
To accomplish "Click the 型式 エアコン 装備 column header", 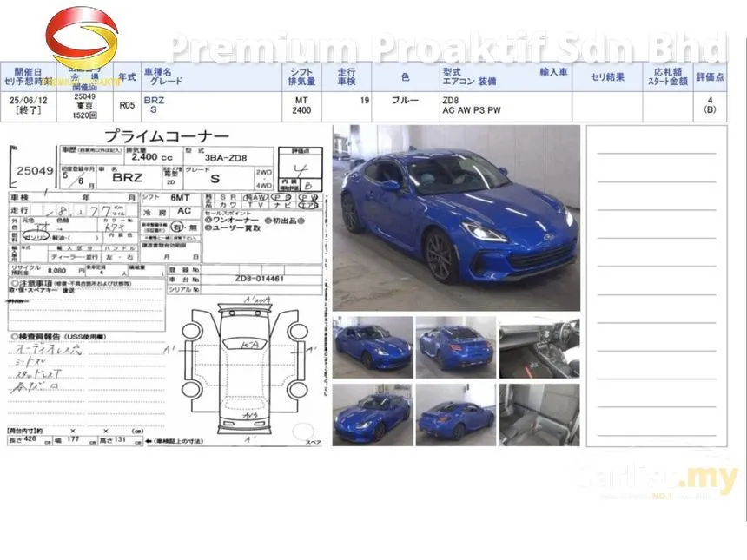I will pyautogui.click(x=506, y=76).
